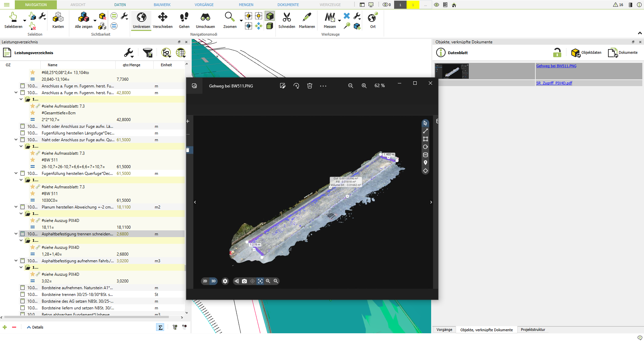Delete image with trash icon in photo viewer

click(x=310, y=86)
